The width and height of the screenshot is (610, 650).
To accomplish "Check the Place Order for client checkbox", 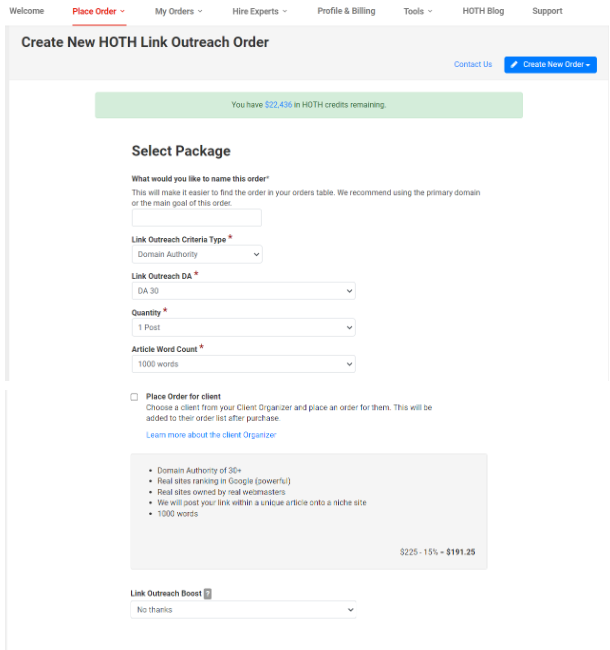I will click(134, 397).
